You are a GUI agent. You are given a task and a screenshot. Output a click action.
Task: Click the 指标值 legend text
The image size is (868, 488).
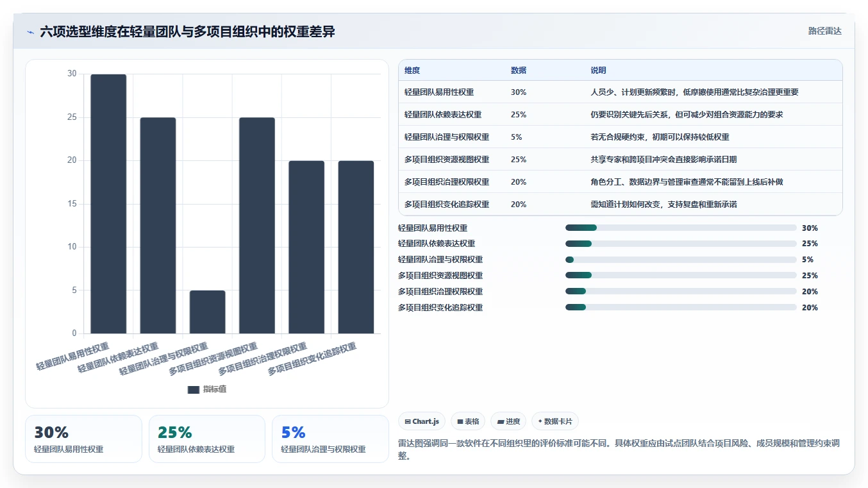pyautogui.click(x=215, y=390)
